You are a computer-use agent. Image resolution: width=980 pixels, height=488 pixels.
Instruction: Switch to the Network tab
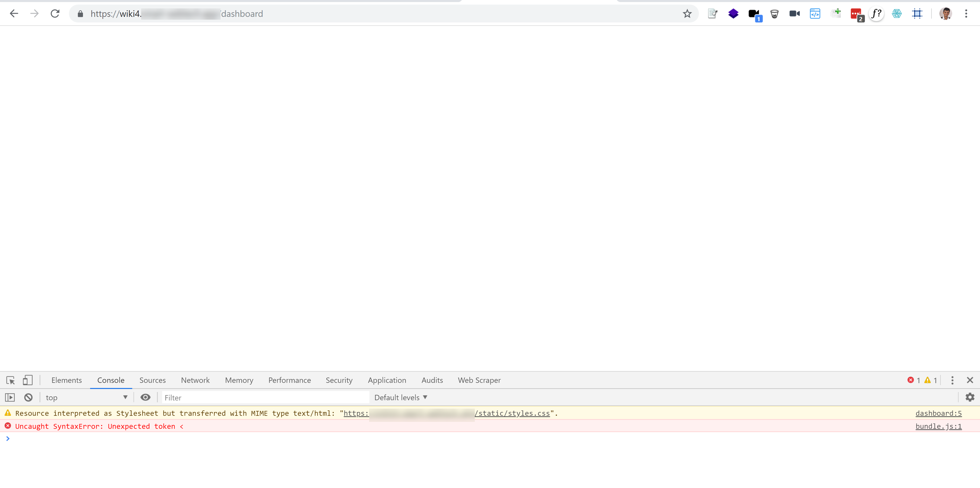[x=195, y=380]
